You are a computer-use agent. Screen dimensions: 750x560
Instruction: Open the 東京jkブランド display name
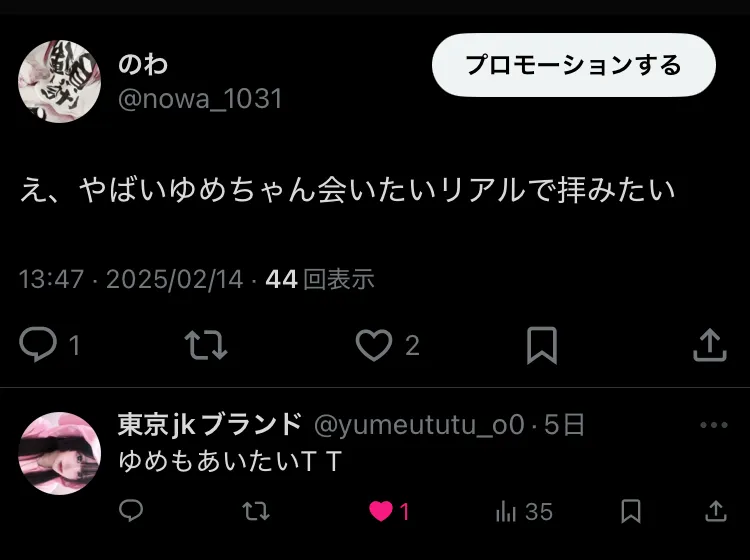coord(210,424)
